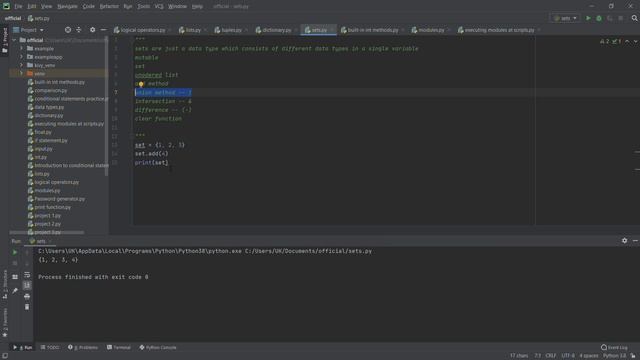This screenshot has width=640, height=360.
Task: Open the VCS menu
Action: pyautogui.click(x=159, y=6)
